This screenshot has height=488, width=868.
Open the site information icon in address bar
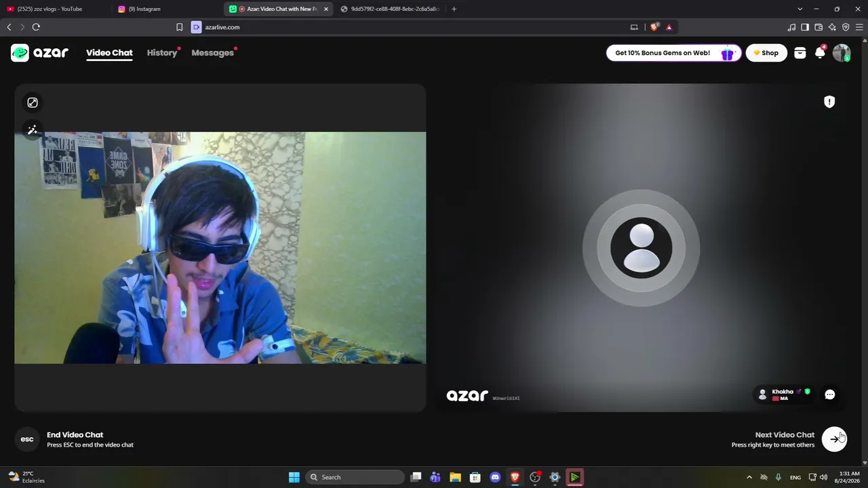[196, 27]
